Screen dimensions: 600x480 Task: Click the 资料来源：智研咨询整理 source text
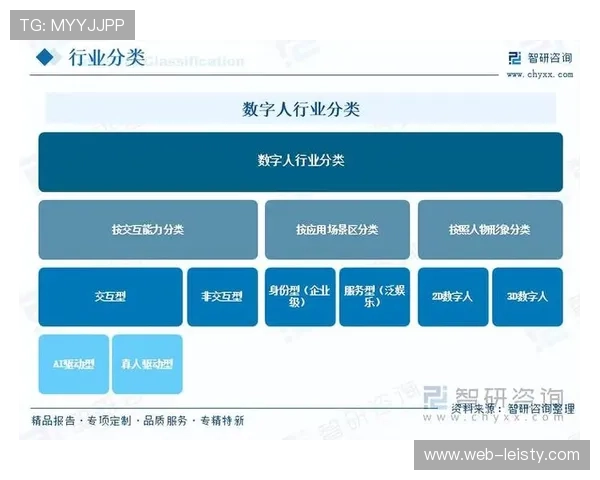[x=513, y=409]
